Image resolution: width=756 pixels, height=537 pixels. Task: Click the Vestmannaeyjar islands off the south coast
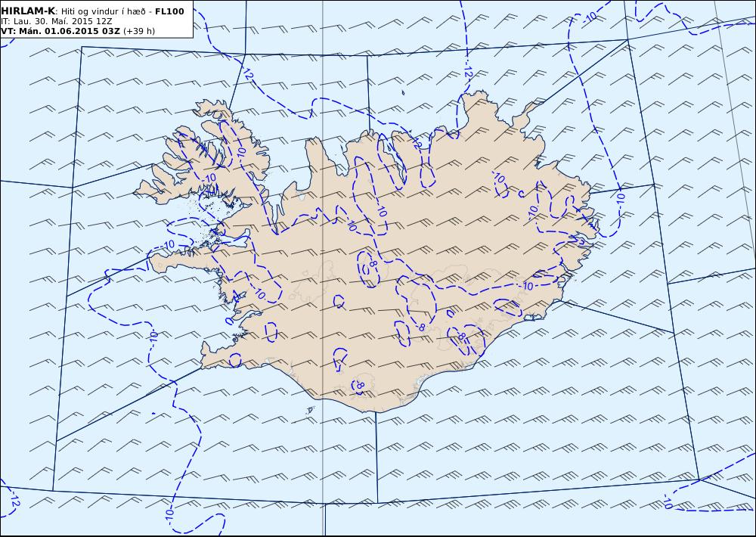310,410
